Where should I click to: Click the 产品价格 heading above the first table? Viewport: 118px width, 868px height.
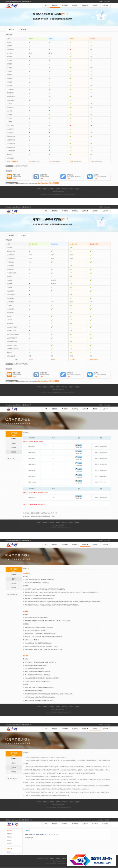coord(8,35)
